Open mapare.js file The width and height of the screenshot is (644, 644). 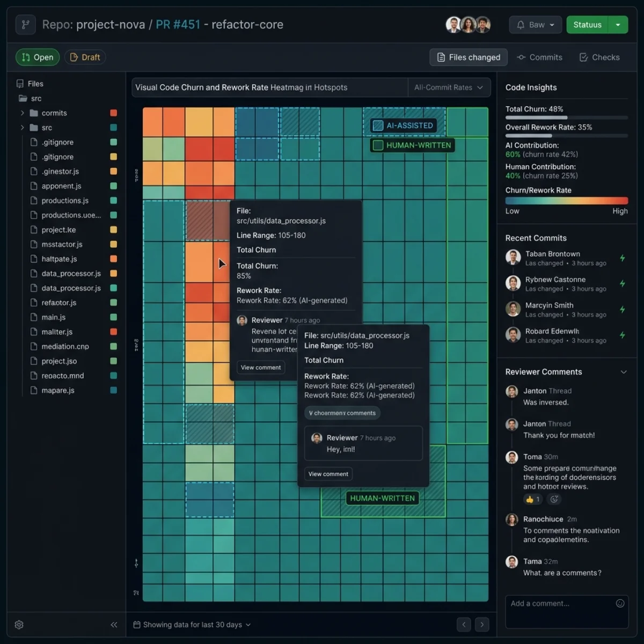tap(58, 390)
